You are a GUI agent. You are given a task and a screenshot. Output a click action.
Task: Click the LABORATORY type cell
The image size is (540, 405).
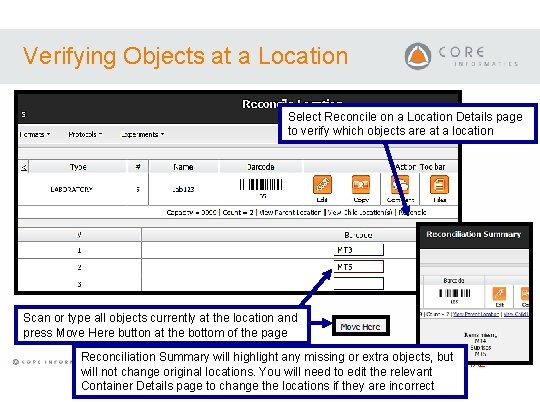71,189
